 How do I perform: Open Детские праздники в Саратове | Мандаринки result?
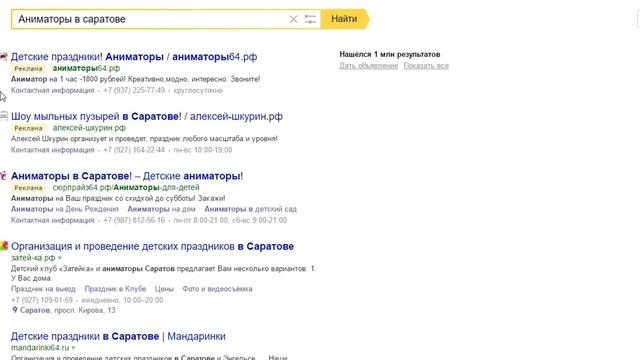pyautogui.click(x=118, y=336)
